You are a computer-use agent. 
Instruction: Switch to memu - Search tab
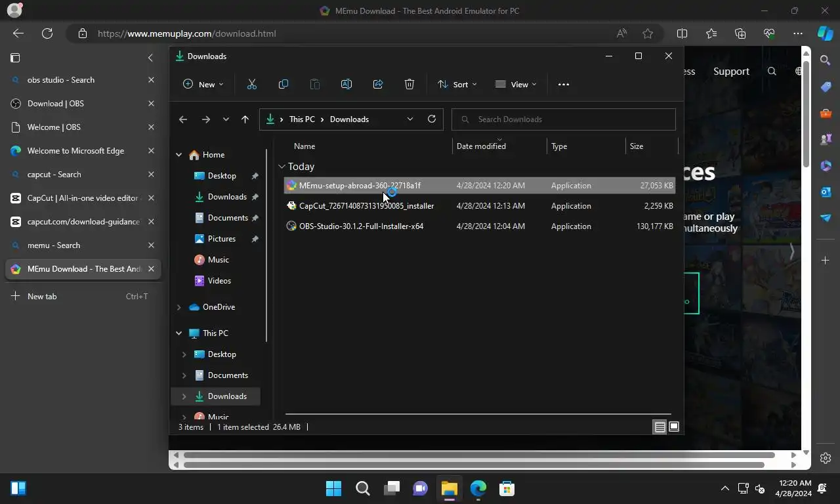(x=83, y=245)
